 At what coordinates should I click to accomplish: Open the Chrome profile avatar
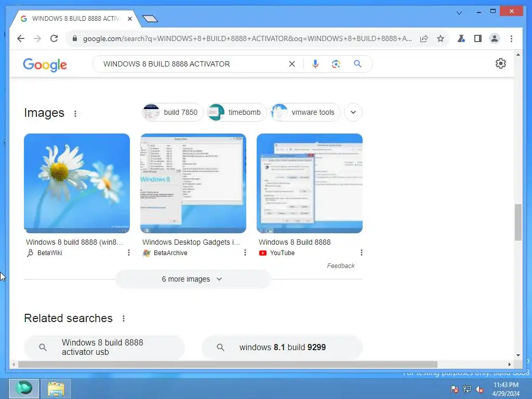495,38
